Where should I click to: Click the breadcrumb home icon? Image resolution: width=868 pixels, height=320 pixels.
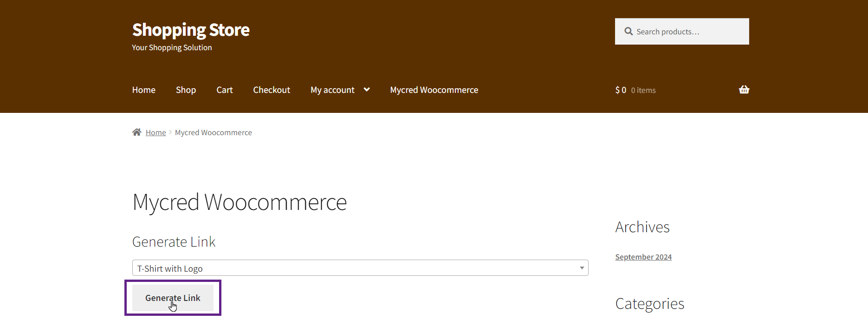pyautogui.click(x=136, y=132)
